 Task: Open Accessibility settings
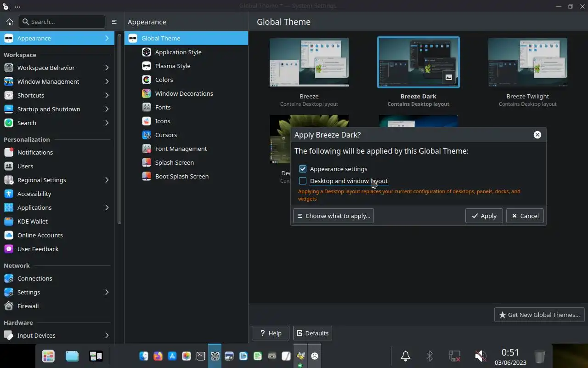pyautogui.click(x=57, y=194)
